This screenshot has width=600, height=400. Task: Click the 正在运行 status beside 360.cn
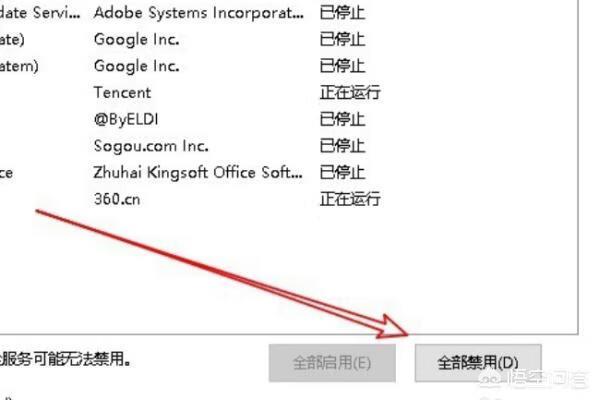pos(350,199)
